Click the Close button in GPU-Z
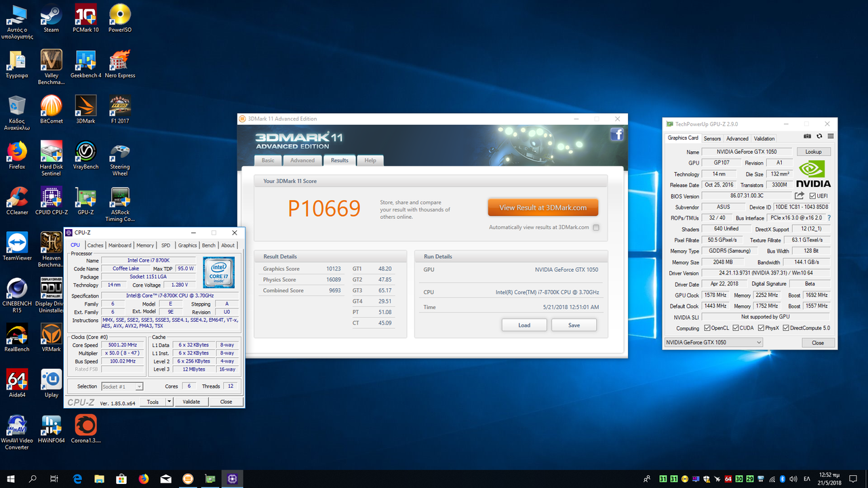Screen dimensions: 868x488 tap(818, 343)
